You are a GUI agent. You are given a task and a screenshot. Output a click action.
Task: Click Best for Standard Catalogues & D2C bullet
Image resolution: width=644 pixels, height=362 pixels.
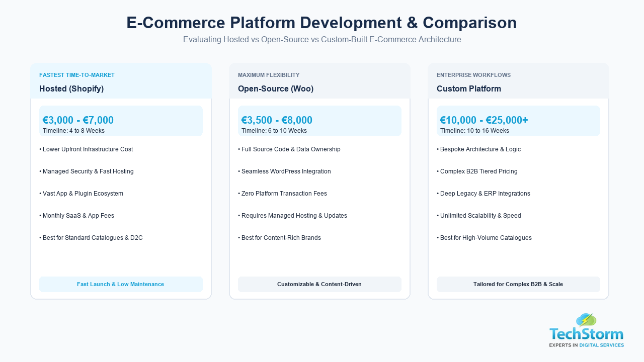91,238
